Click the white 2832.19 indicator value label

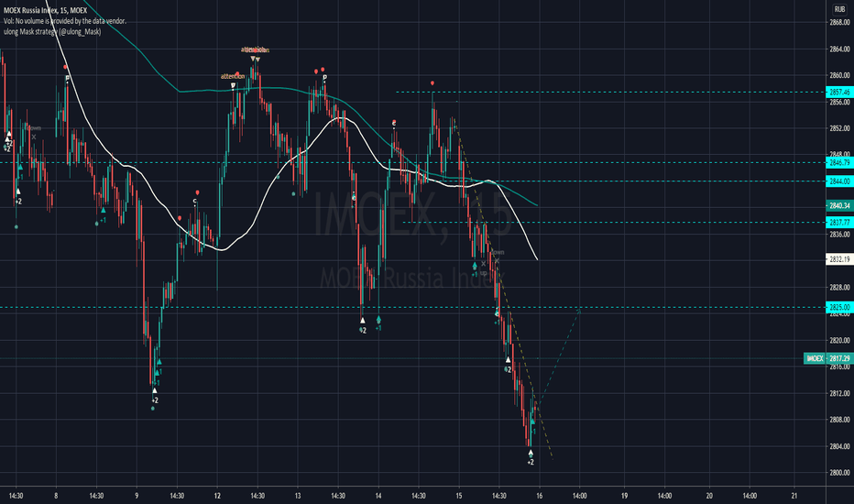pos(839,259)
